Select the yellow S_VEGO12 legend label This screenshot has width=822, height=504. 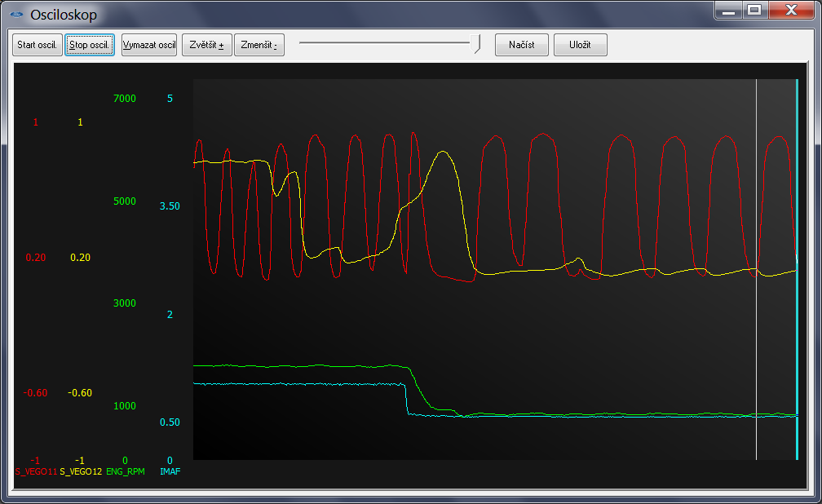tap(81, 472)
